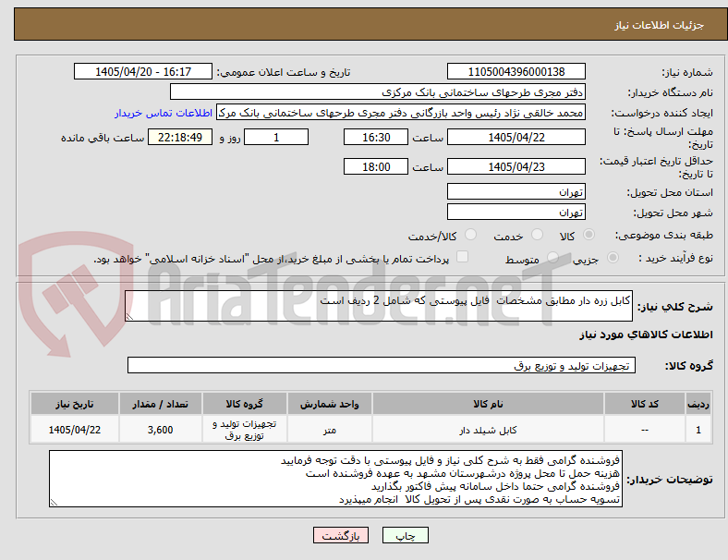This screenshot has height=560, width=728.
Task: Click the buyer organization name field
Action: pyautogui.click(x=378, y=91)
